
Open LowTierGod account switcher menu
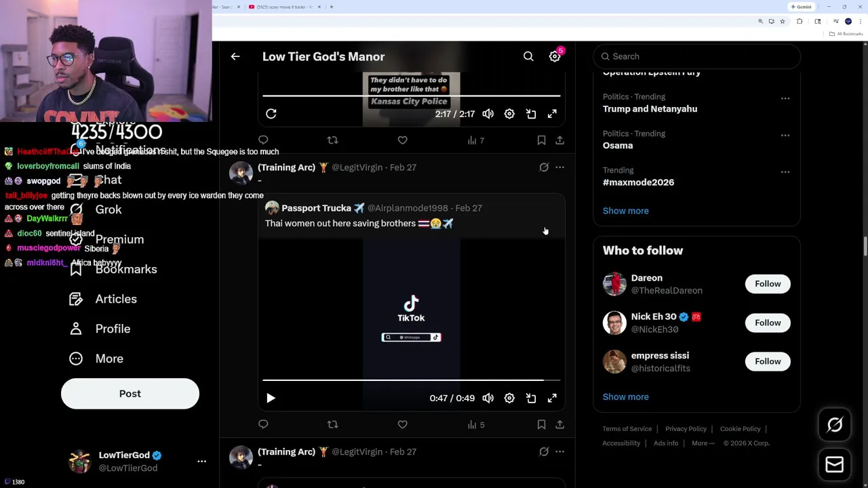(x=138, y=462)
